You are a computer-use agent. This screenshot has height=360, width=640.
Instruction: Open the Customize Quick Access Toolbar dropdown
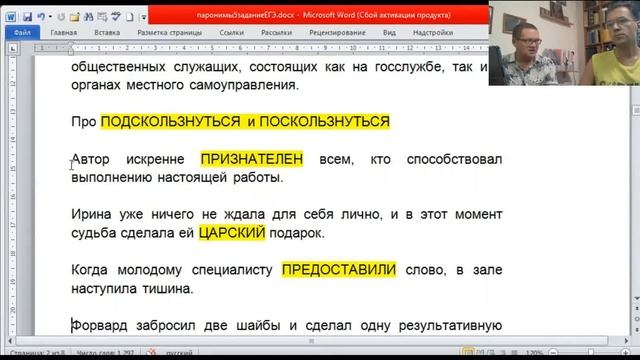pos(143,17)
